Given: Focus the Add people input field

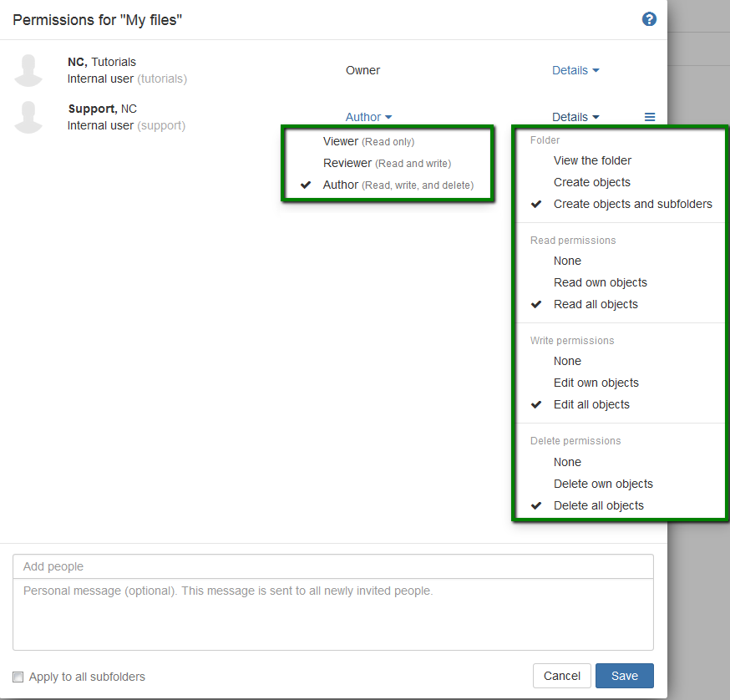Looking at the screenshot, I should (333, 566).
